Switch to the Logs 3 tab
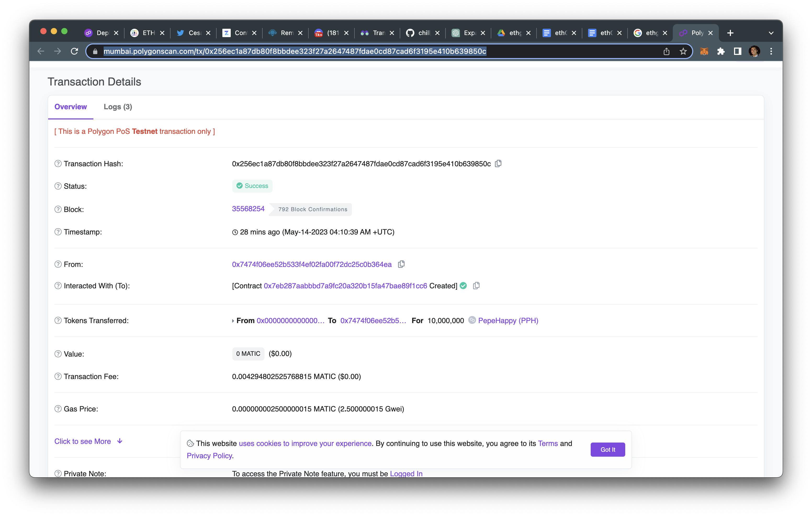Screen dimensions: 812x516 (118, 106)
